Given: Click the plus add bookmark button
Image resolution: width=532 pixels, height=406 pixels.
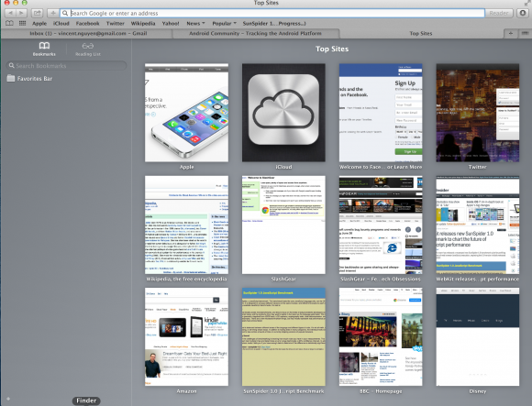Looking at the screenshot, I should tap(53, 13).
